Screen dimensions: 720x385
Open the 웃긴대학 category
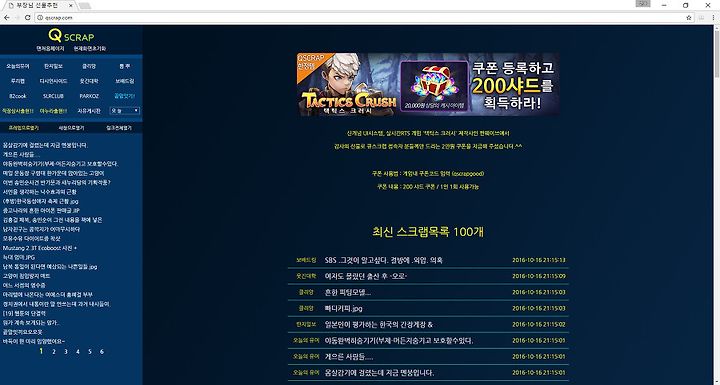tap(89, 81)
